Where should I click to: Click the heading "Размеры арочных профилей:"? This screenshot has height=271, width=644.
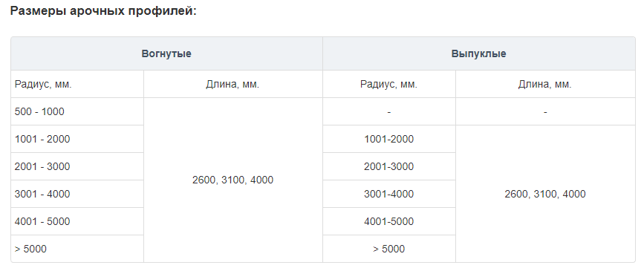click(x=103, y=11)
